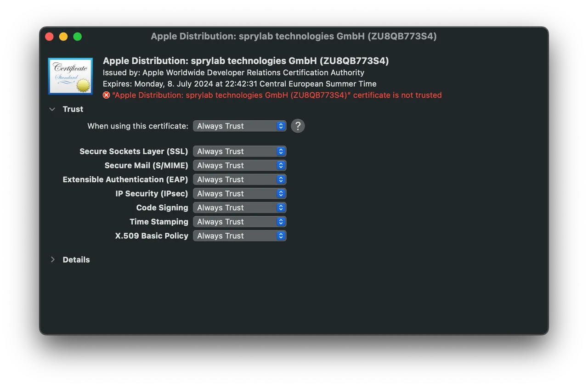Click the chevron on Time Stamping popup
588x387 pixels.
point(281,222)
